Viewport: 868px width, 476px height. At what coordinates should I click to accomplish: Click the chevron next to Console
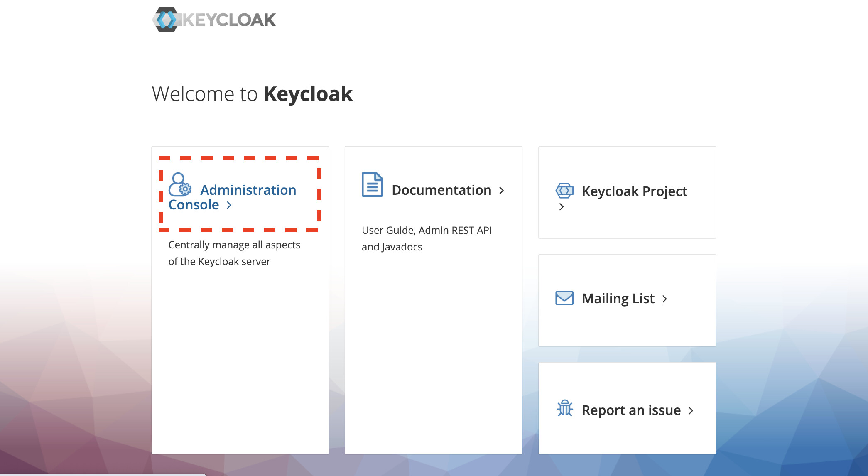tap(229, 205)
